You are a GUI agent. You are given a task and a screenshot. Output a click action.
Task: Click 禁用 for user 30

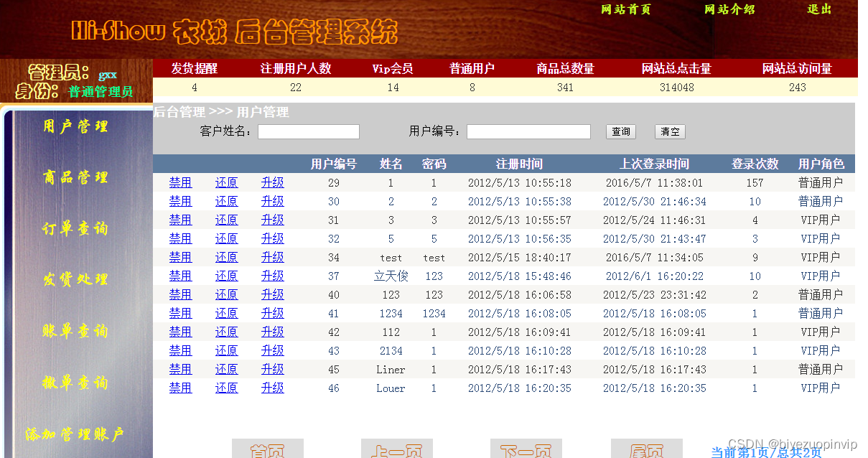pyautogui.click(x=181, y=201)
